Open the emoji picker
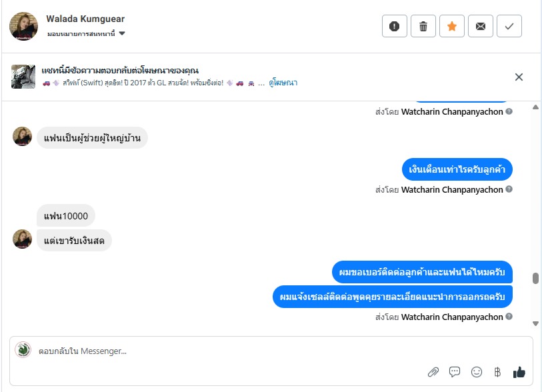Viewport: 542px width, 392px height. pos(476,371)
